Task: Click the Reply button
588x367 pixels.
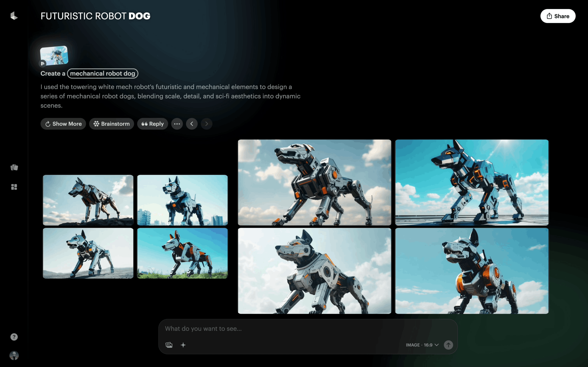Action: pos(153,124)
